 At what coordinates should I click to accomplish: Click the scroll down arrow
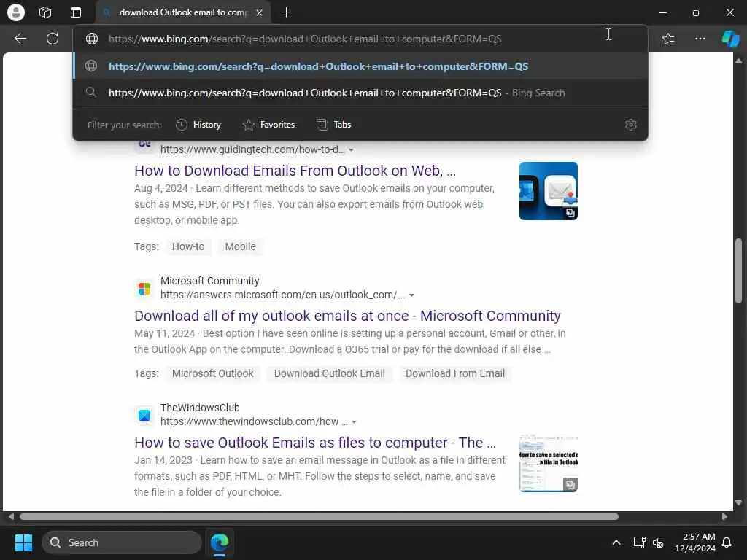click(738, 502)
